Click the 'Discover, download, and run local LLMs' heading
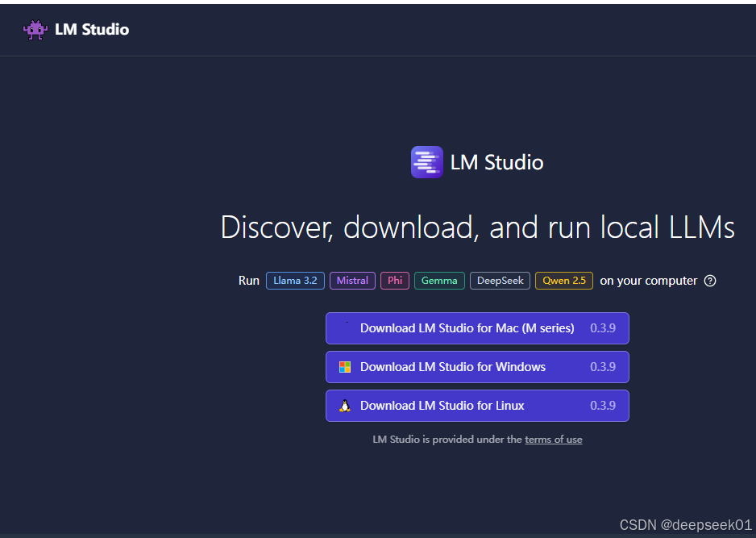Viewport: 756px width, 538px height. point(477,227)
